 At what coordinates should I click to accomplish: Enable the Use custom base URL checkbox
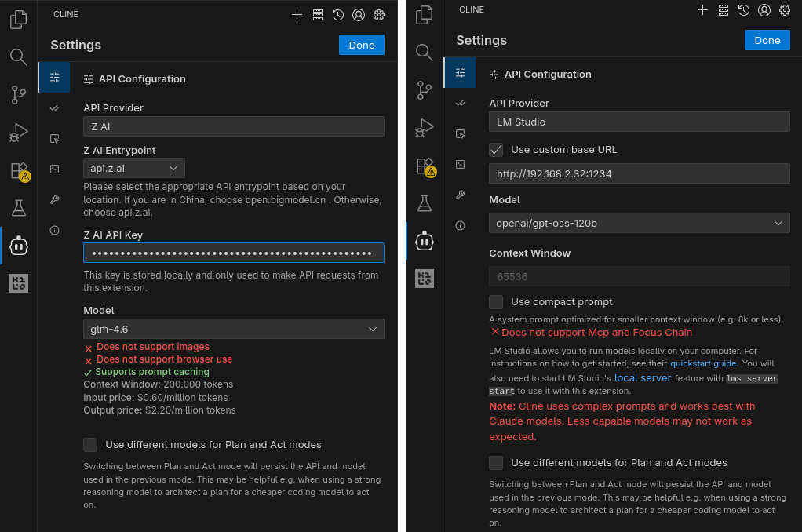pos(496,149)
